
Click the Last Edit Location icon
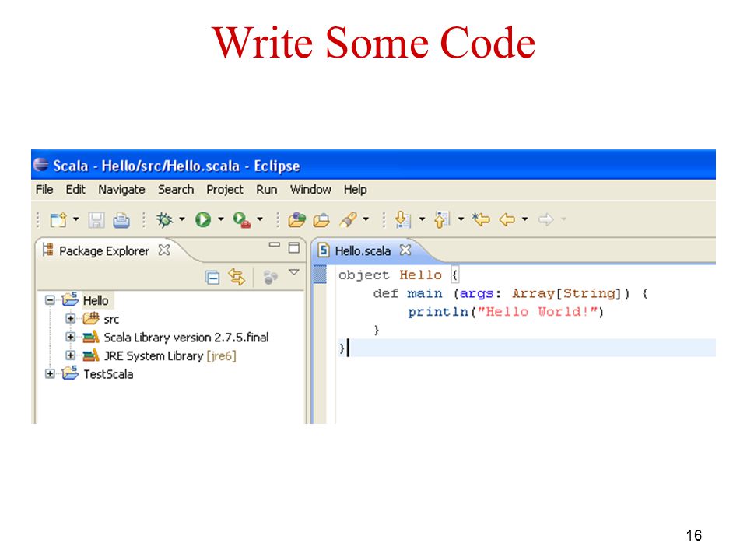pos(481,219)
